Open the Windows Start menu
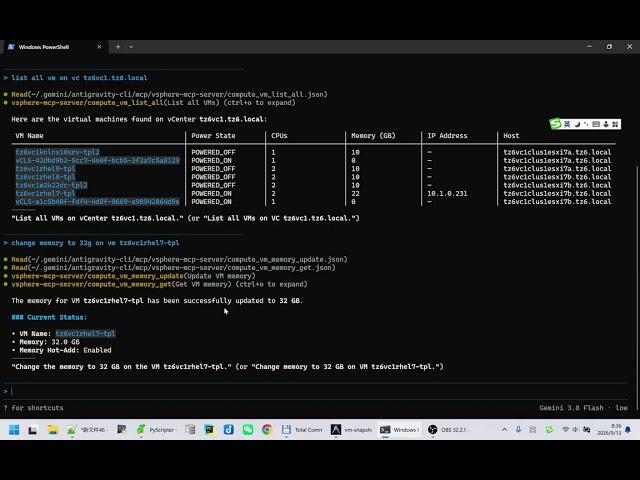 pyautogui.click(x=14, y=429)
